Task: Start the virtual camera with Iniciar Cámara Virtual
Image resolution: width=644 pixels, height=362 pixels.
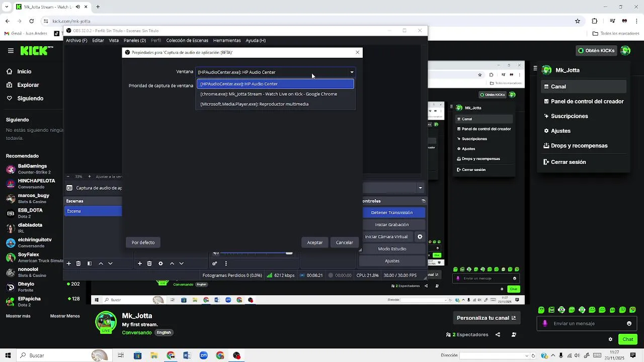Action: (386, 237)
